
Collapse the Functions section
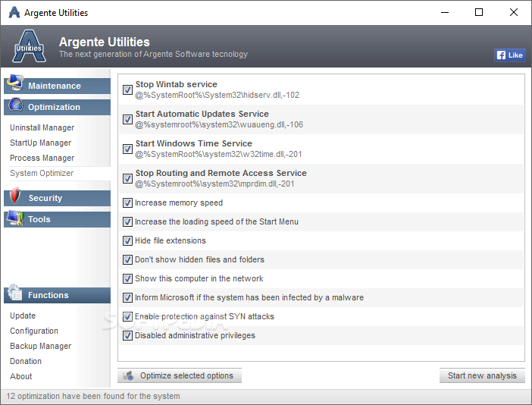[x=58, y=295]
